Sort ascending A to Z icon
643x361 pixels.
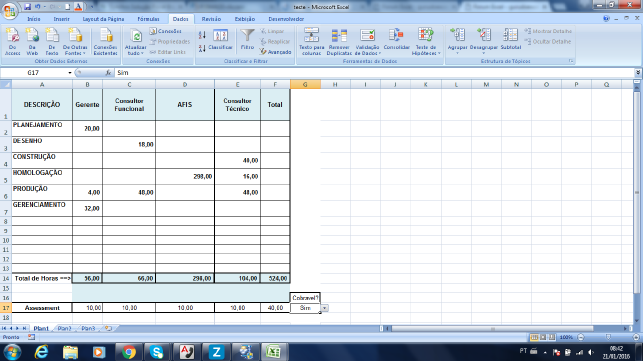[202, 35]
